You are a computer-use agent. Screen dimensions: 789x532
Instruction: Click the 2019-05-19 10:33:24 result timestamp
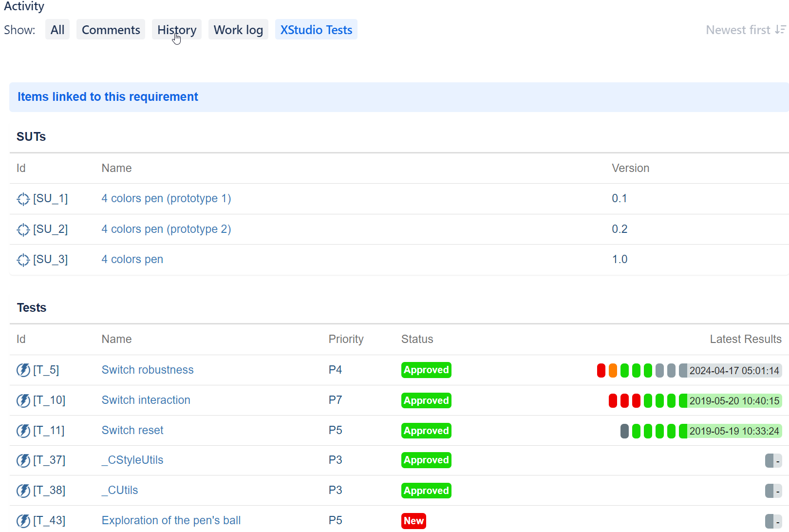tap(734, 431)
